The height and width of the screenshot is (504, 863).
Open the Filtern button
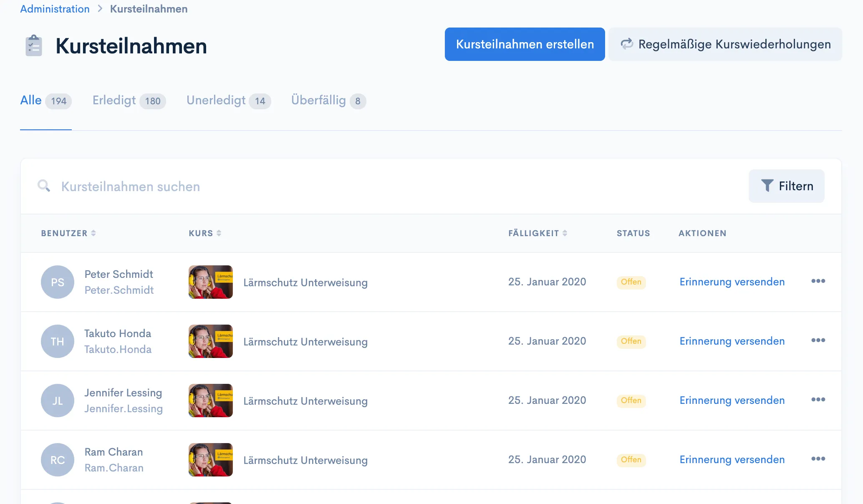pyautogui.click(x=786, y=186)
